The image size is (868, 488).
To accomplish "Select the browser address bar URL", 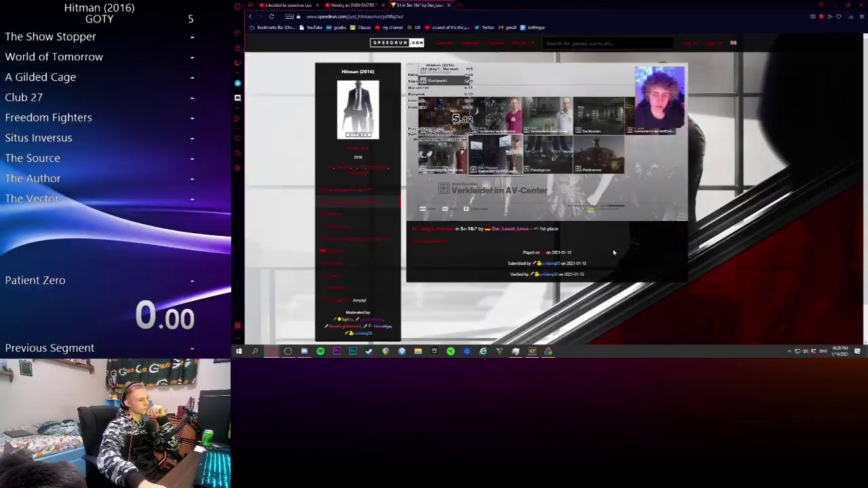I will 355,16.
